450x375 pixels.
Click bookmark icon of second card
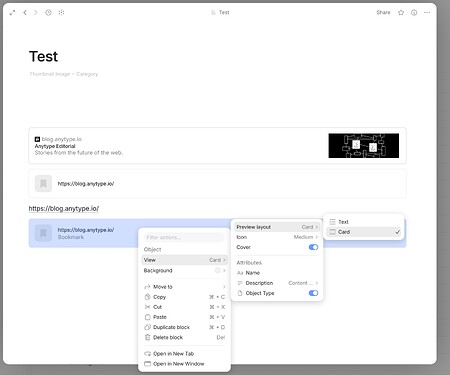(43, 183)
